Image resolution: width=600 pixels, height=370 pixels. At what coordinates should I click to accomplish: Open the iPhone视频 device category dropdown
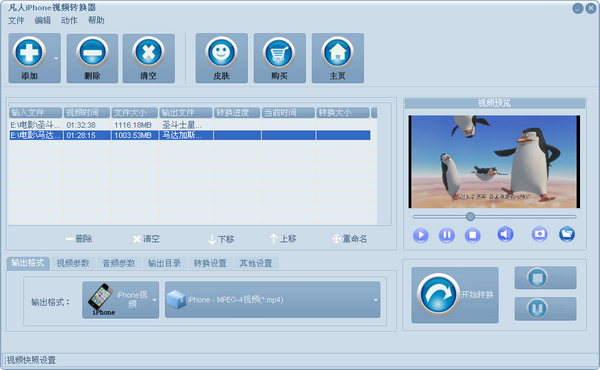(x=121, y=300)
